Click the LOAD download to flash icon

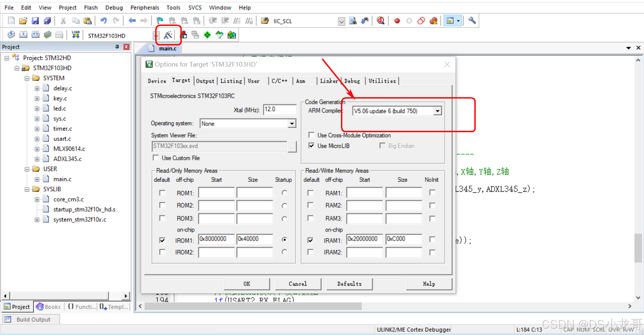(76, 35)
